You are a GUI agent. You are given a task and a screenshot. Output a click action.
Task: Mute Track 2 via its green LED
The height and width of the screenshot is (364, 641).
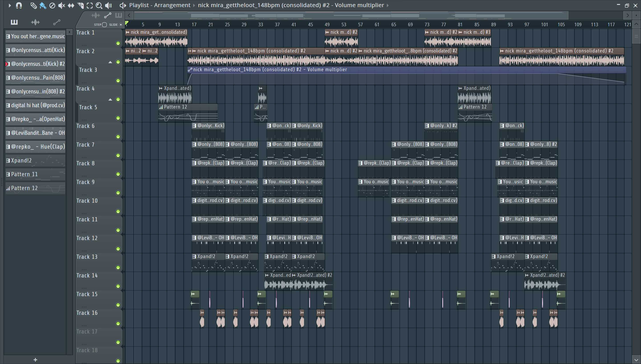pyautogui.click(x=118, y=62)
